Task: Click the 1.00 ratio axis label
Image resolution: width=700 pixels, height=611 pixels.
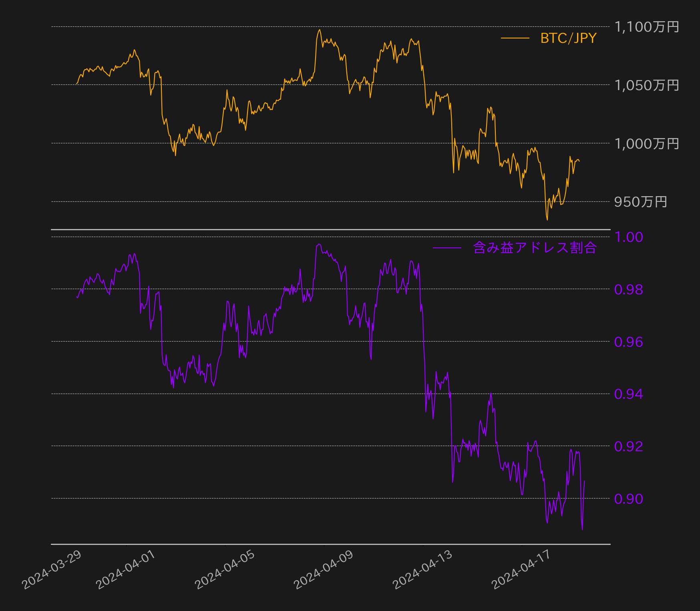Action: point(629,237)
